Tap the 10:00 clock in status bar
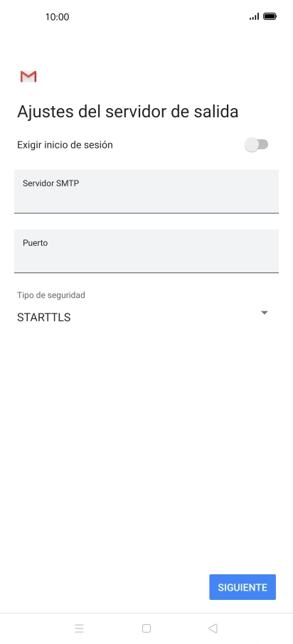The width and height of the screenshot is (293, 644). pos(57,17)
